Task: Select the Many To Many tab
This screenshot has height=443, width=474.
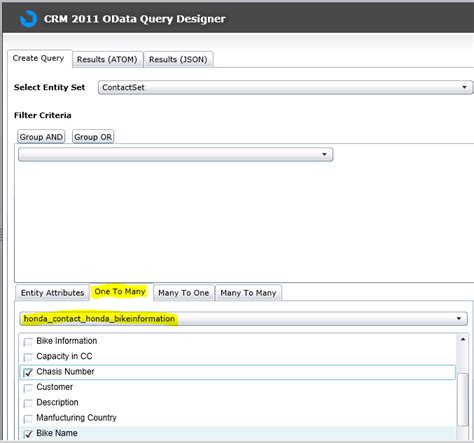Action: coord(248,293)
